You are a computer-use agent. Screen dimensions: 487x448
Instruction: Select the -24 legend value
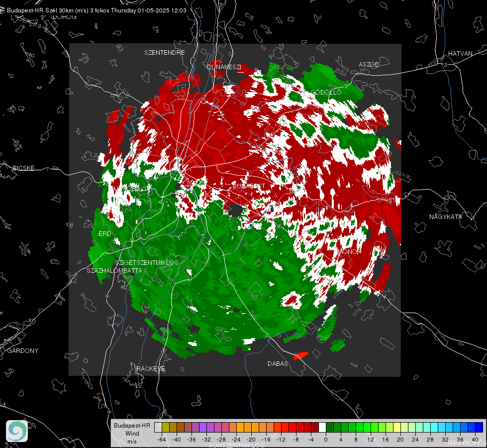(x=236, y=440)
